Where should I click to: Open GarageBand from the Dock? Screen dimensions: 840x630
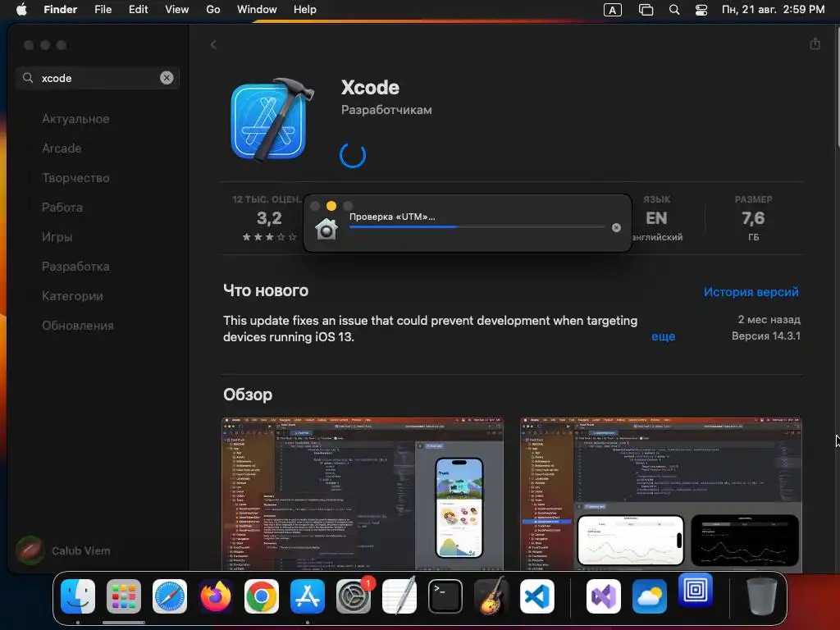coord(491,596)
